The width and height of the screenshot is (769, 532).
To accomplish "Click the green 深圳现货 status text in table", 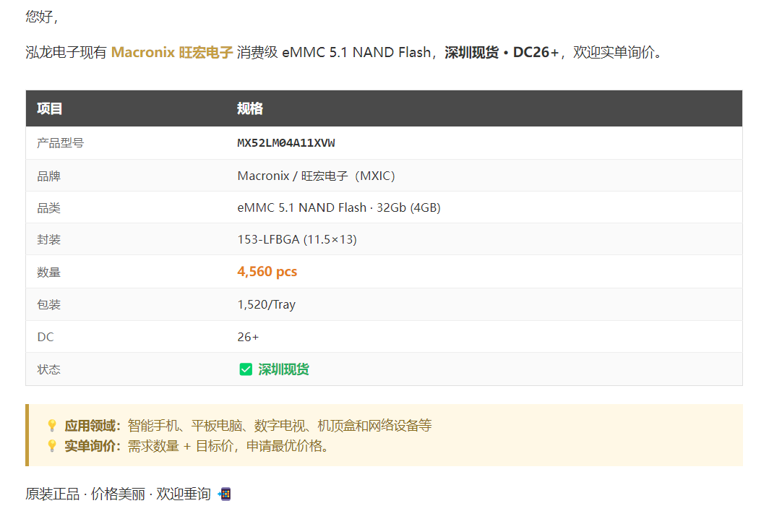I will pyautogui.click(x=283, y=369).
